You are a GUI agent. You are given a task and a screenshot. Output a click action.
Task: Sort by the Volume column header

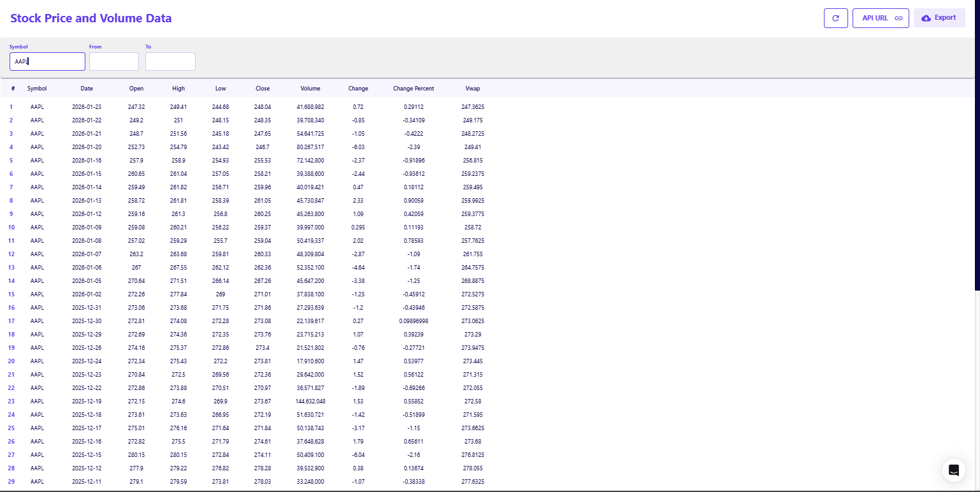click(310, 89)
